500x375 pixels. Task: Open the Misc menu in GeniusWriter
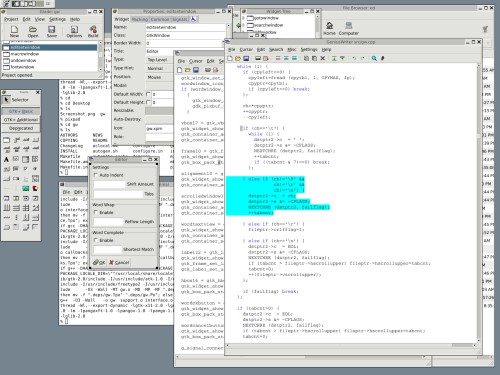pyautogui.click(x=292, y=50)
